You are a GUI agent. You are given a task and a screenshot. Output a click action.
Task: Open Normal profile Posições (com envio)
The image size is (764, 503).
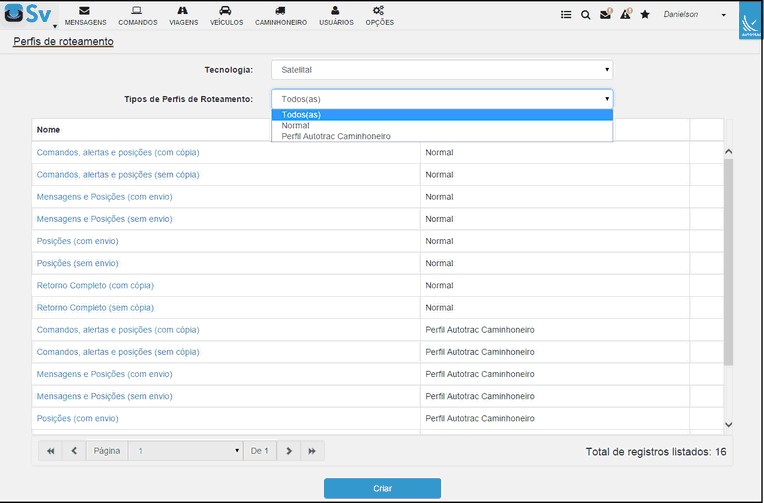click(77, 241)
